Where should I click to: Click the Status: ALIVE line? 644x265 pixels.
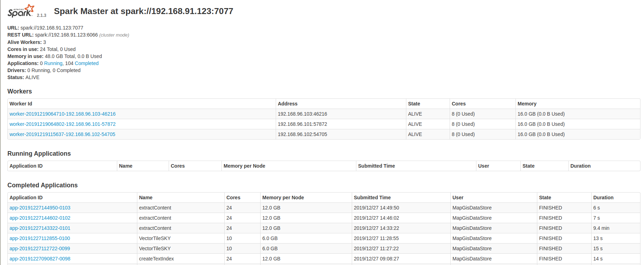pos(24,77)
